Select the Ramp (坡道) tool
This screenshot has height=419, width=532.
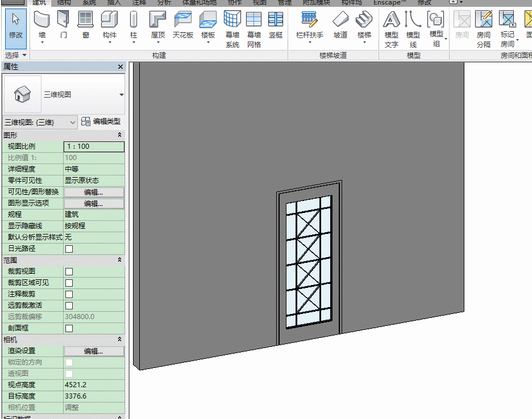[x=340, y=24]
